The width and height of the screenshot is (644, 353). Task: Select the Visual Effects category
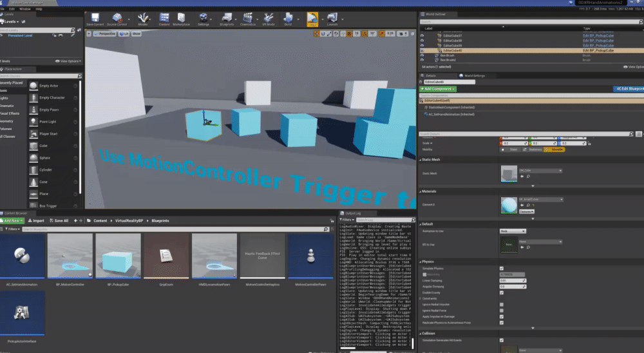tap(10, 113)
